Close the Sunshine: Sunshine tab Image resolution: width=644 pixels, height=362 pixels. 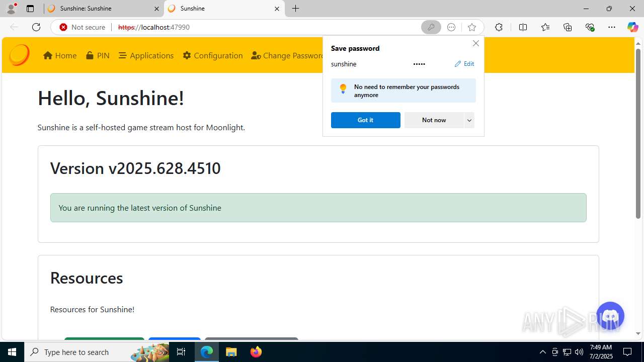(x=156, y=9)
